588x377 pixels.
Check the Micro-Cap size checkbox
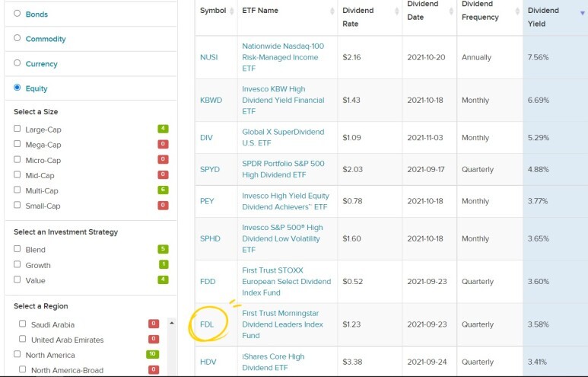pyautogui.click(x=17, y=159)
